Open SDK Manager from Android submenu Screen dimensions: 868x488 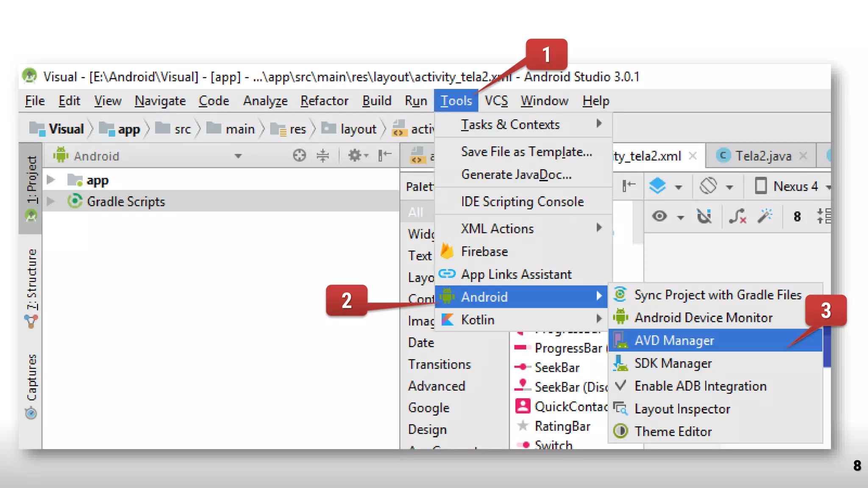click(x=673, y=363)
